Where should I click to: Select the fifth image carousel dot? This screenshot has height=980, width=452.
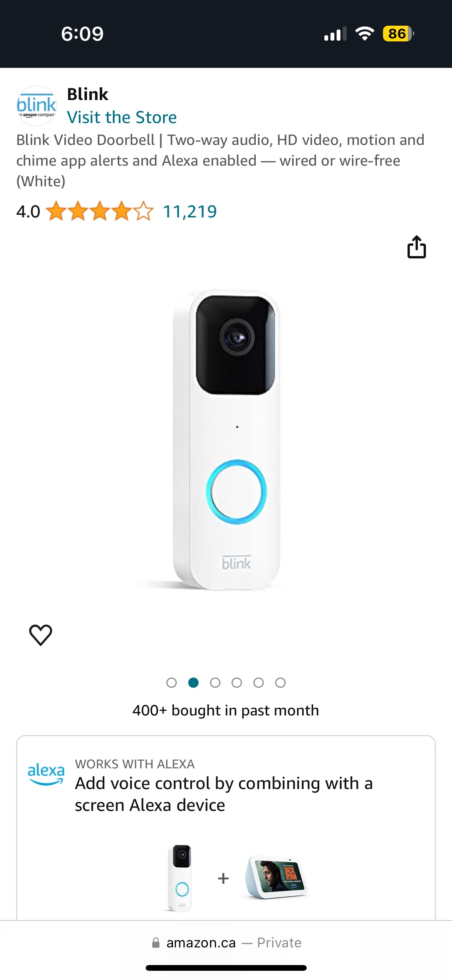tap(258, 682)
